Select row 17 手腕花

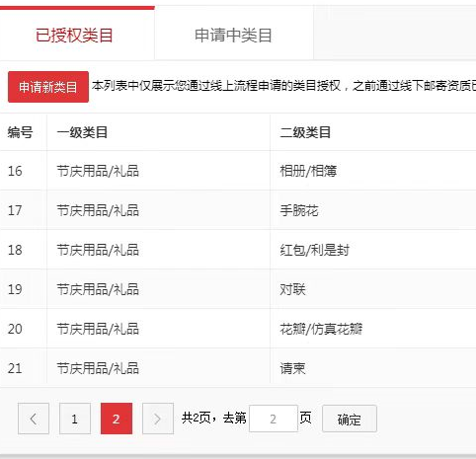pos(238,210)
